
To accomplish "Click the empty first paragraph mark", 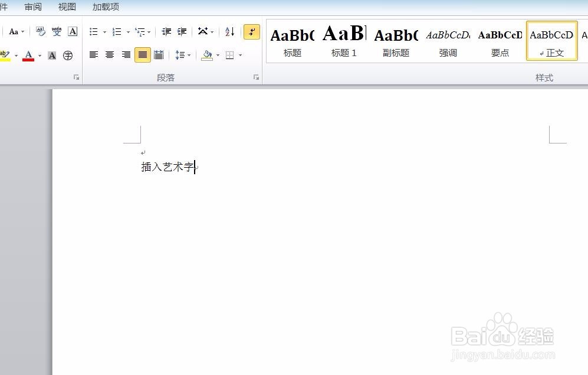I will click(x=143, y=153).
